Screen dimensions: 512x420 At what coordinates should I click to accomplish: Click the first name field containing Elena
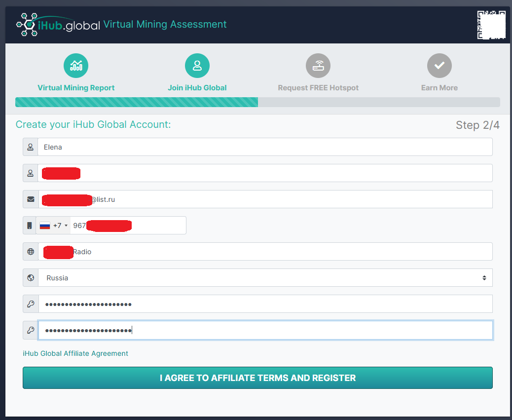coord(265,147)
